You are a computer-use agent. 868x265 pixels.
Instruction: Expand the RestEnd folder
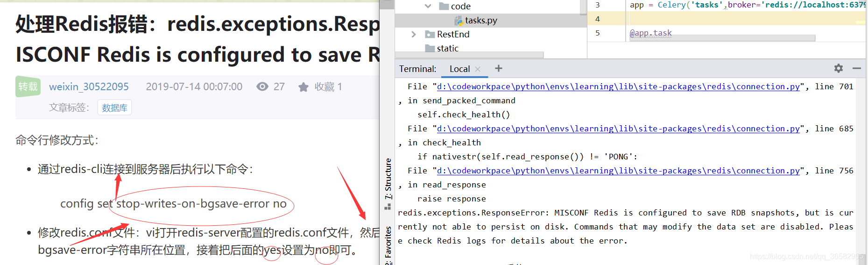pos(414,34)
